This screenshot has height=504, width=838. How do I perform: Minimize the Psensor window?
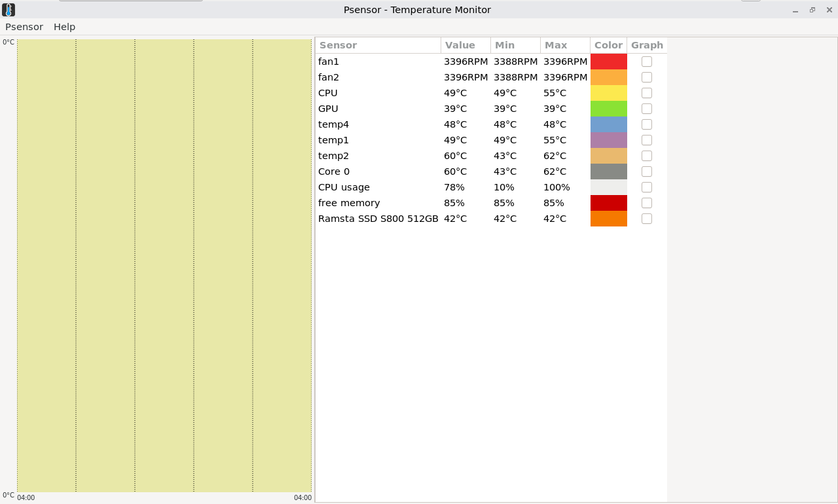pyautogui.click(x=795, y=10)
